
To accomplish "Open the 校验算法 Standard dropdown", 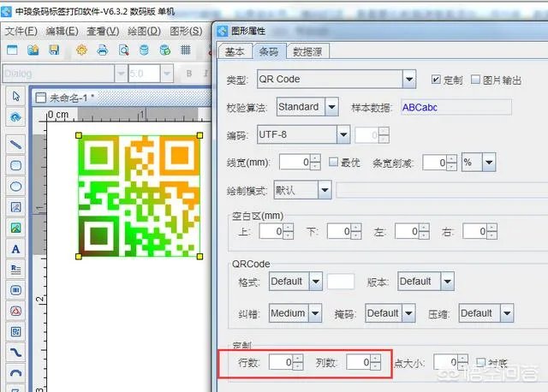I will pyautogui.click(x=332, y=107).
